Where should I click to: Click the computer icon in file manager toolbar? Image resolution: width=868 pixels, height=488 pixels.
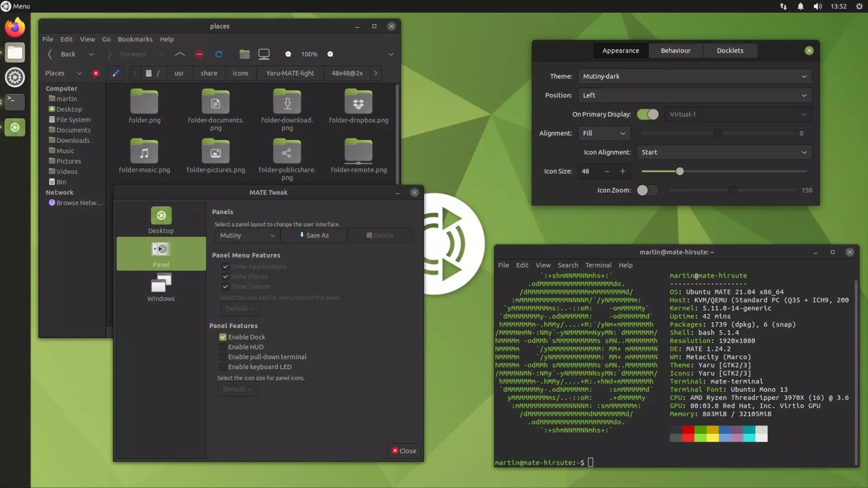click(x=264, y=54)
